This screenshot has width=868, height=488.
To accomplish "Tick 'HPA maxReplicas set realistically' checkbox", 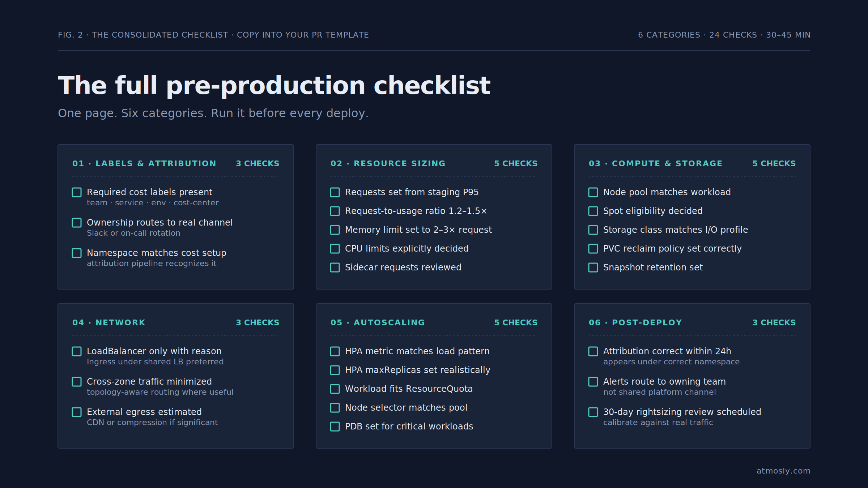I will (x=335, y=370).
